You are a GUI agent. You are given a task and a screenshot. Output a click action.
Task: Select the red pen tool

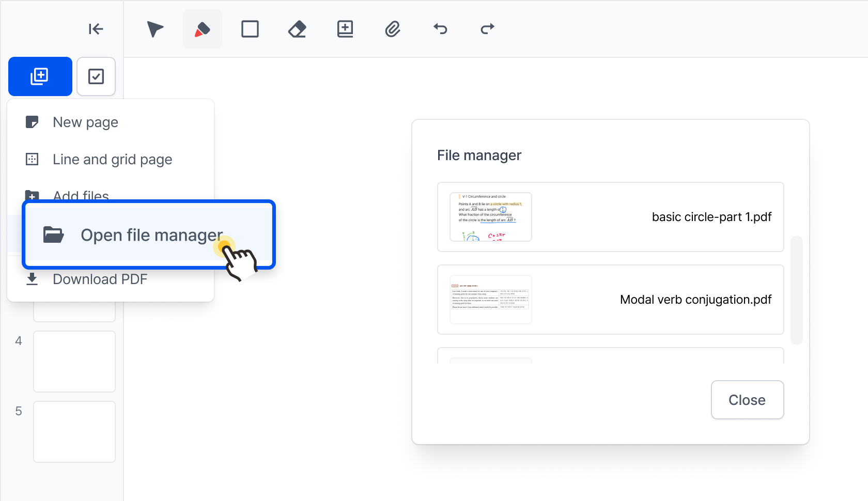coord(203,29)
